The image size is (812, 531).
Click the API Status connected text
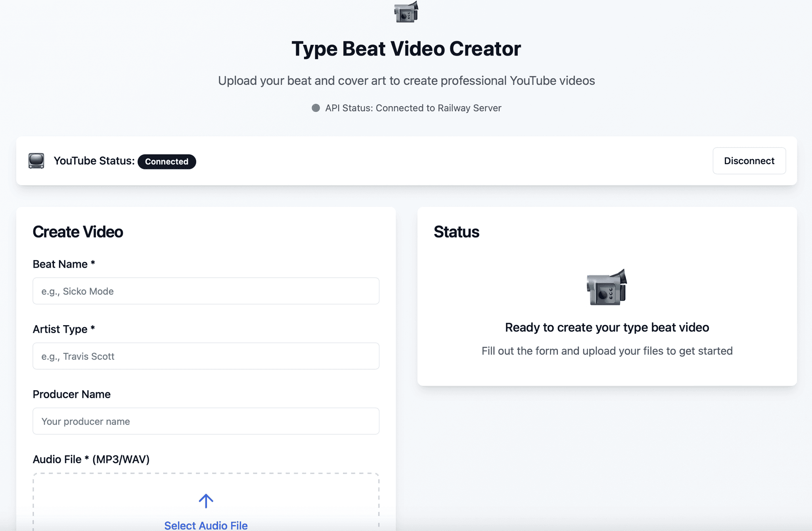[413, 108]
